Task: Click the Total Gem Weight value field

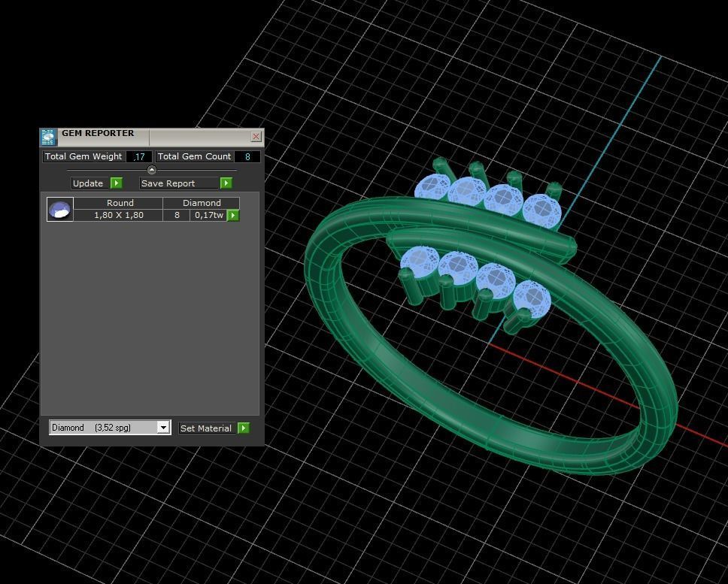Action: point(139,157)
